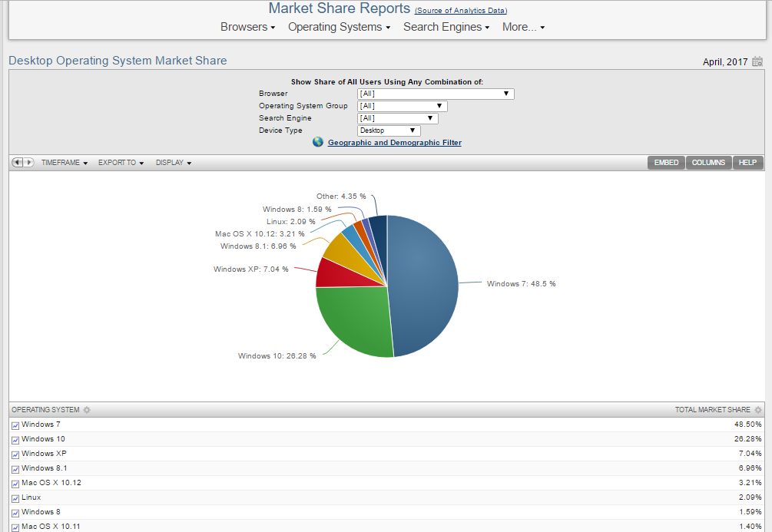Open the Device Type dropdown
The width and height of the screenshot is (772, 532).
pyautogui.click(x=389, y=131)
